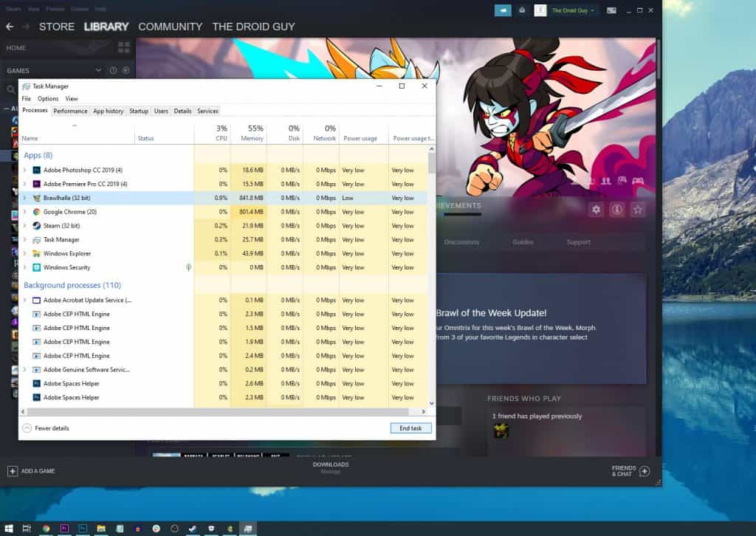The height and width of the screenshot is (536, 756).
Task: Open the Brawlhalla Support tab
Action: (579, 242)
